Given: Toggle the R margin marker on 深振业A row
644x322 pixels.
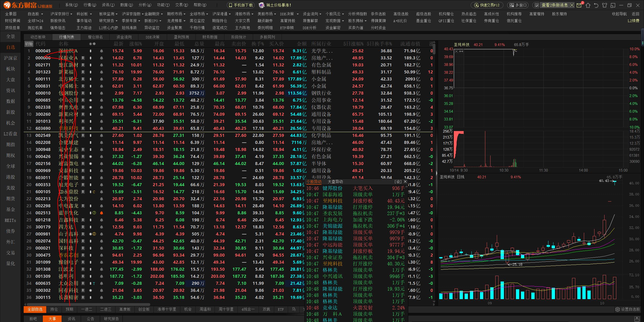Looking at the screenshot, I should [x=83, y=58].
